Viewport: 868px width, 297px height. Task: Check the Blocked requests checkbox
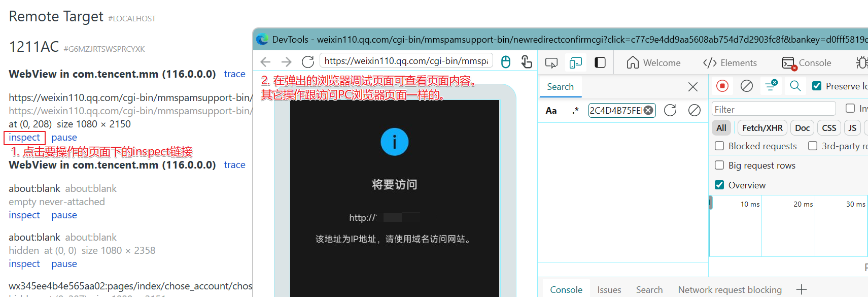(719, 146)
